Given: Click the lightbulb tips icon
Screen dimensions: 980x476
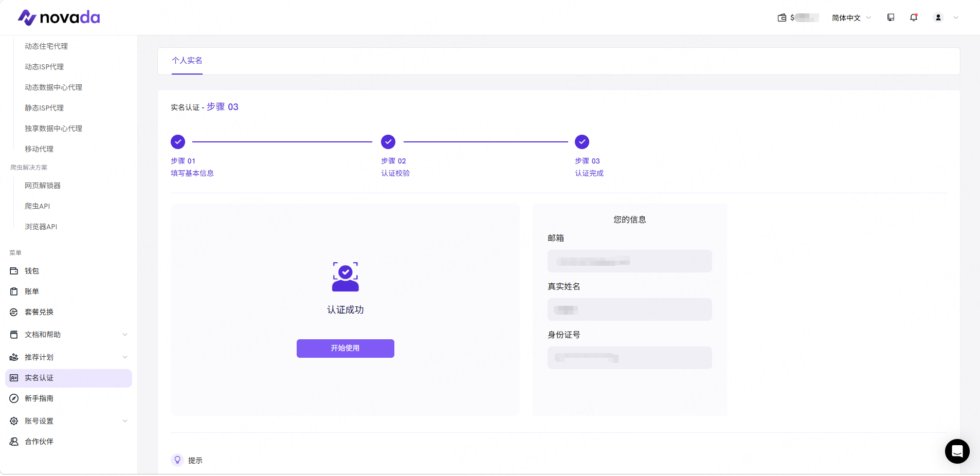Looking at the screenshot, I should pos(177,460).
